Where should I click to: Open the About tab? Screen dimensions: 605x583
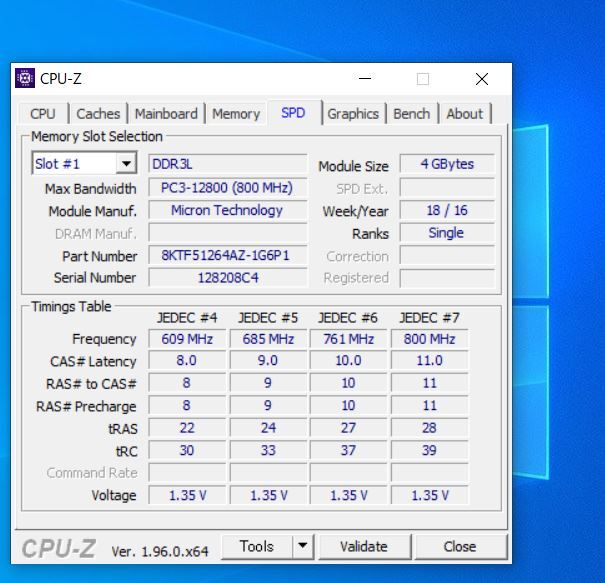pos(465,114)
